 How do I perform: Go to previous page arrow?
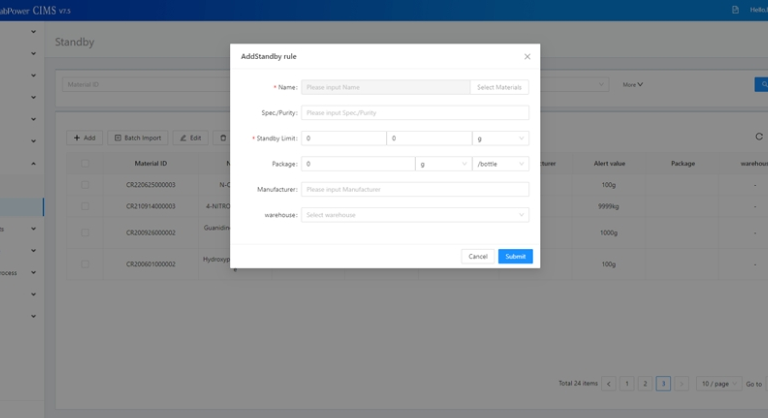pyautogui.click(x=609, y=384)
